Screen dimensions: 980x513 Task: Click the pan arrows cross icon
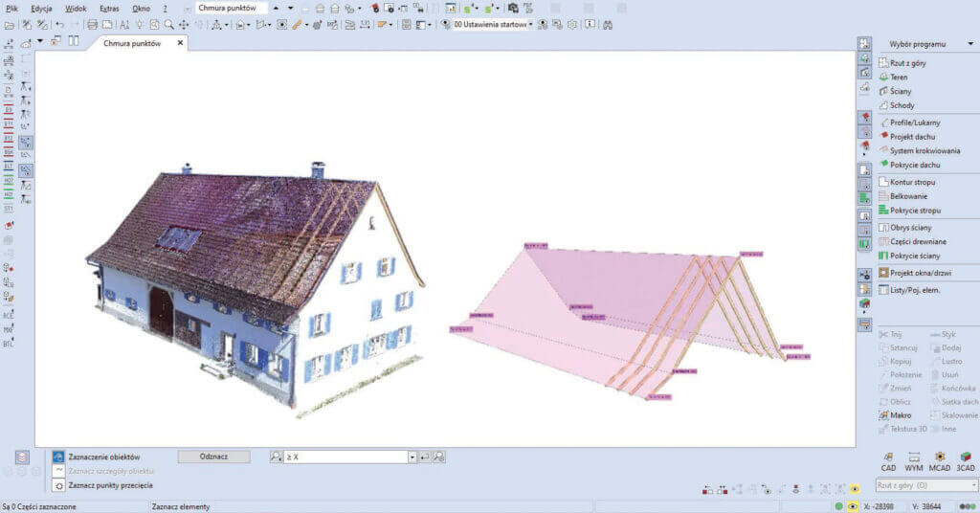(184, 25)
